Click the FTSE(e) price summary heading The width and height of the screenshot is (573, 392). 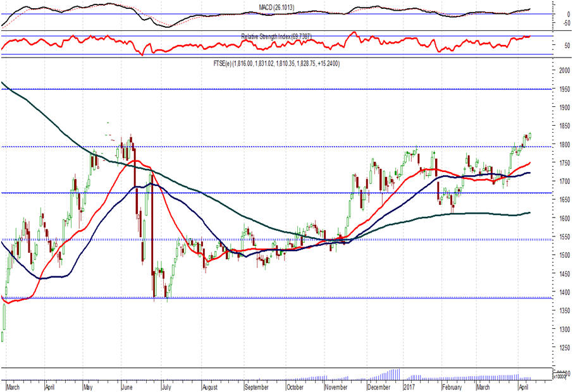click(276, 64)
